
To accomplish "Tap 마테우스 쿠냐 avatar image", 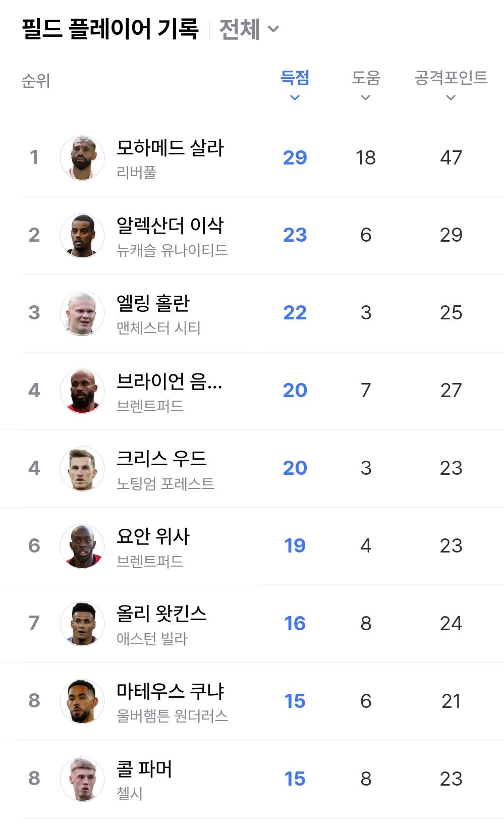I will pos(82,701).
